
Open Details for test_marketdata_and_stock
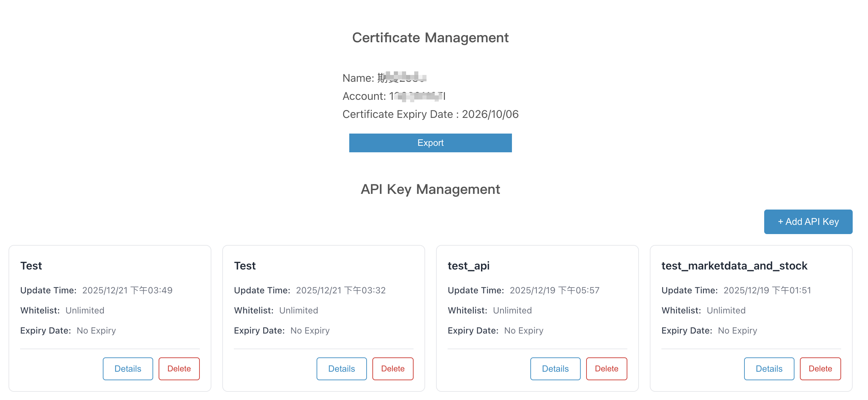point(769,369)
